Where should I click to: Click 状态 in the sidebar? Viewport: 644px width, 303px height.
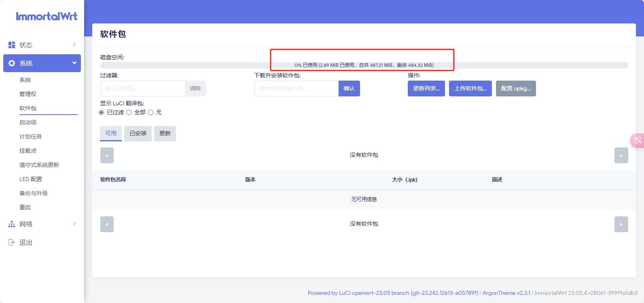(26, 45)
